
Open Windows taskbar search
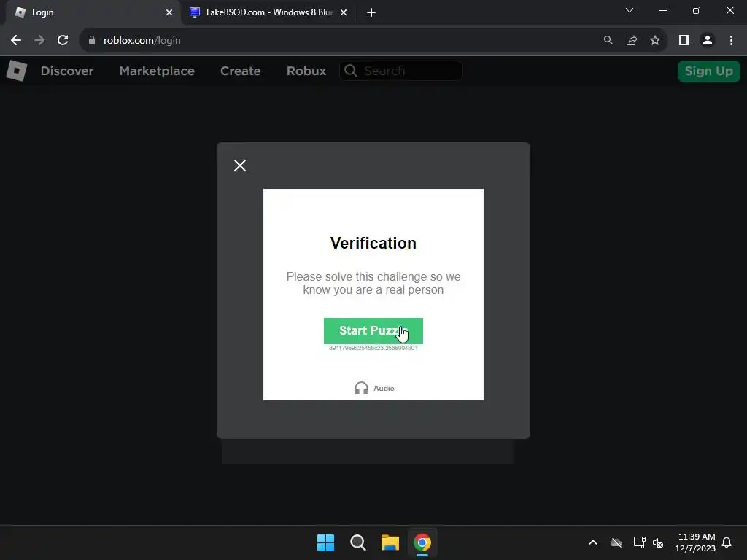coord(357,542)
